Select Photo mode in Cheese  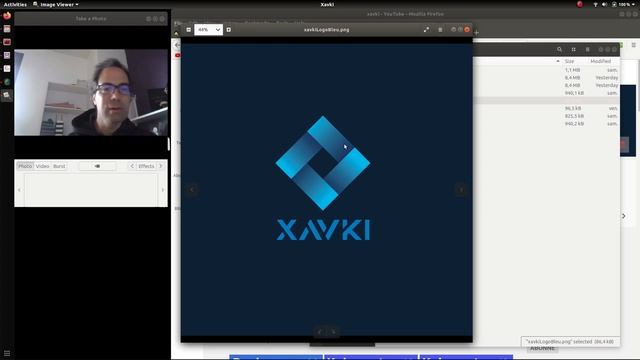point(25,166)
